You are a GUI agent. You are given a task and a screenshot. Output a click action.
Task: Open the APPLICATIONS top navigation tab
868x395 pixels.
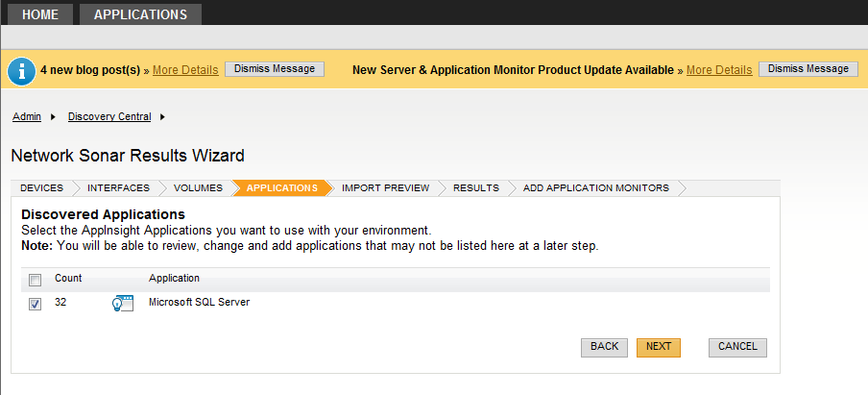coord(140,14)
